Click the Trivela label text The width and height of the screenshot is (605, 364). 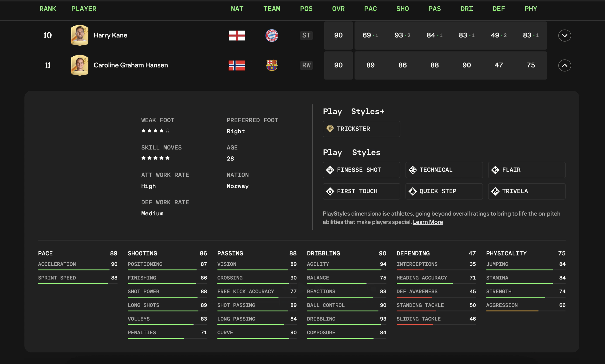[x=515, y=191]
